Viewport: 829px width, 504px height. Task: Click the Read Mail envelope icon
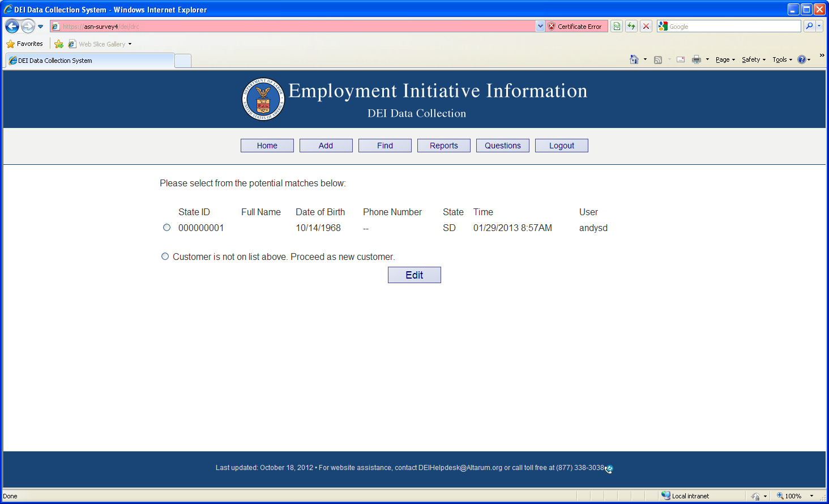[x=681, y=59]
